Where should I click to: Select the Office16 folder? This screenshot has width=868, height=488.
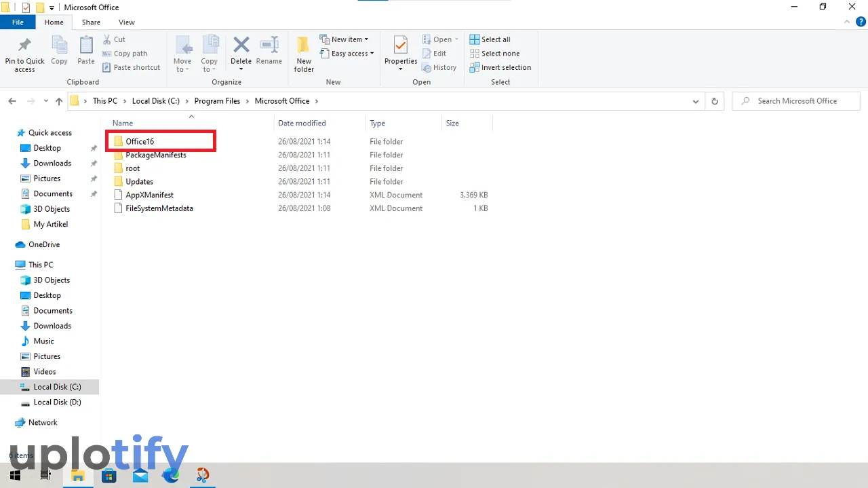140,142
